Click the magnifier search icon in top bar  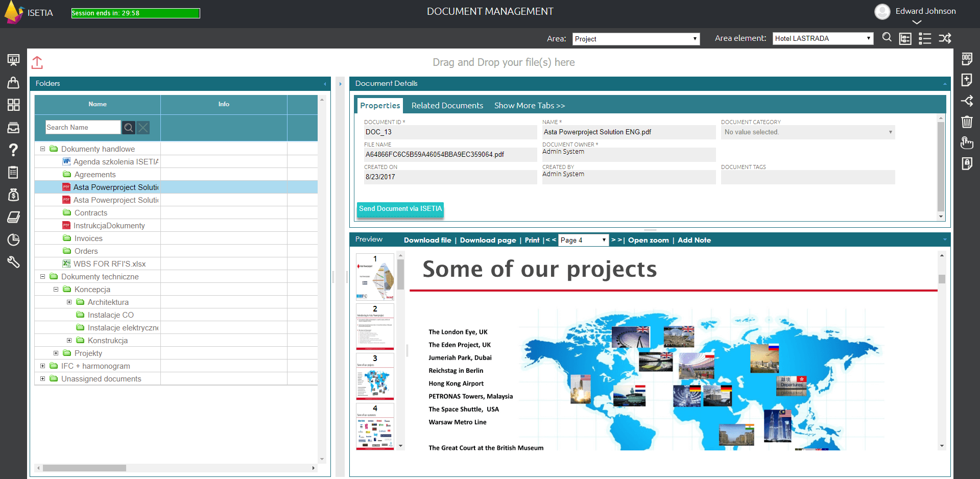(x=887, y=37)
